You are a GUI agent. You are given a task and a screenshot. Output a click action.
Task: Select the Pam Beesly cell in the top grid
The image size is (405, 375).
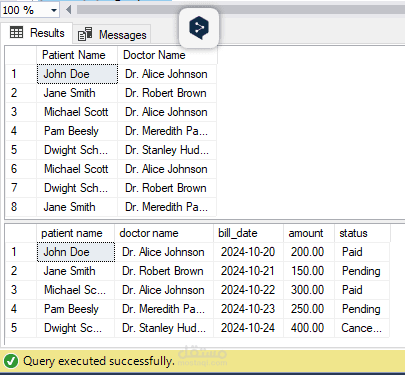pyautogui.click(x=77, y=131)
